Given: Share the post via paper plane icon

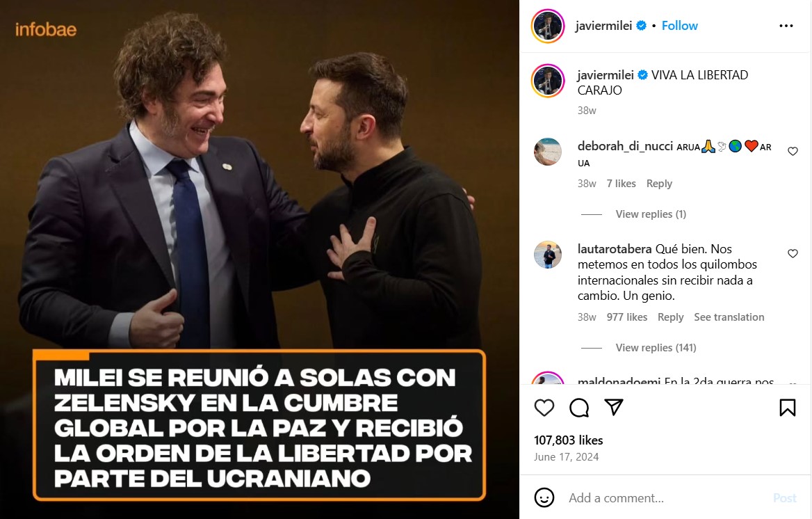Looking at the screenshot, I should coord(614,407).
